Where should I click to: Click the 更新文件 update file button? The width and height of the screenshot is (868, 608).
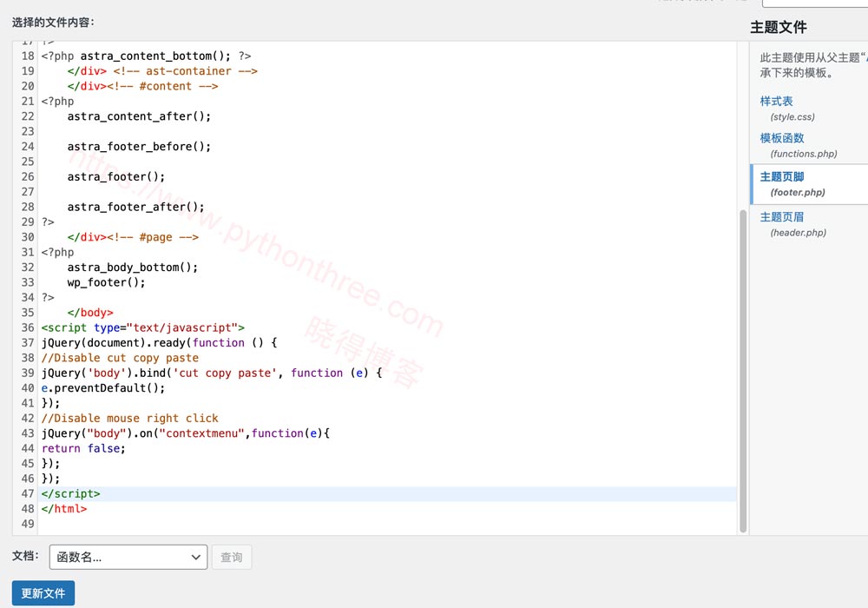click(x=43, y=593)
